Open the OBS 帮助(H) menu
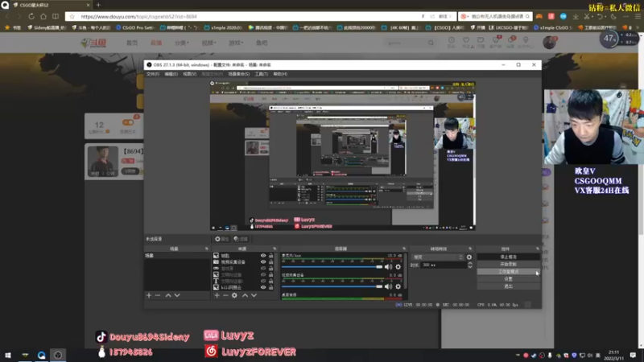This screenshot has height=362, width=644. tap(280, 74)
